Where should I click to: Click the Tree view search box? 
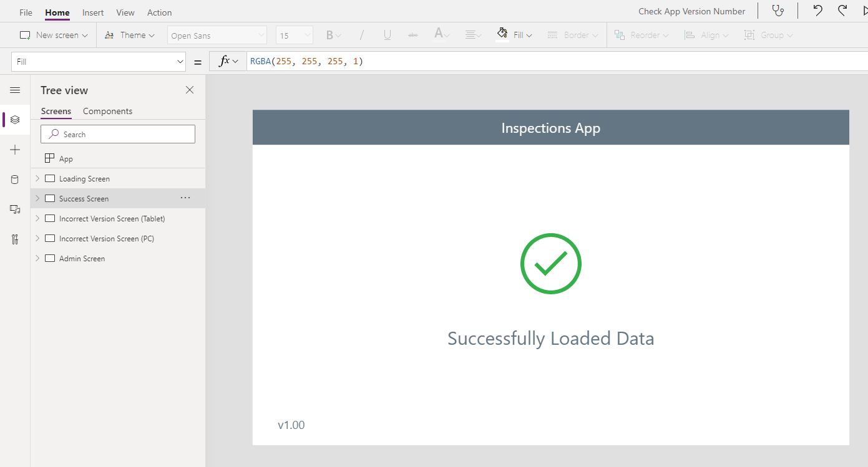(x=117, y=133)
